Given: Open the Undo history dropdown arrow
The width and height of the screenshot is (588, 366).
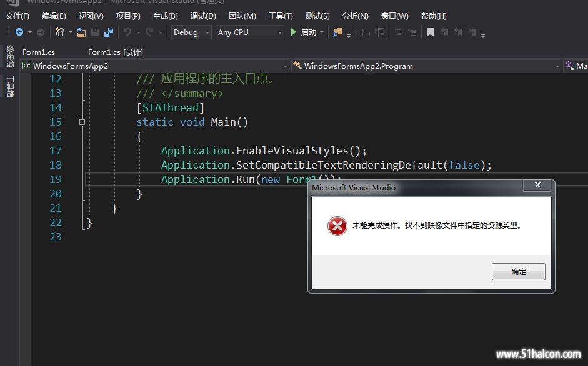Looking at the screenshot, I should click(138, 32).
